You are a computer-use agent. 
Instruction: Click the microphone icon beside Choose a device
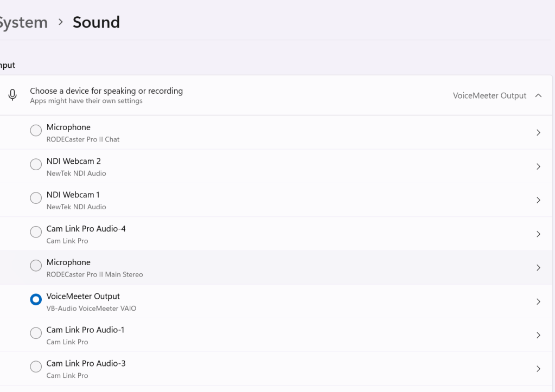[12, 95]
